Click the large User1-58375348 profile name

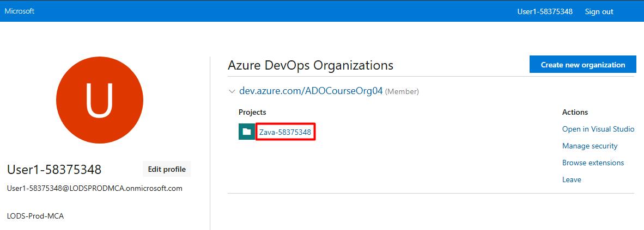[x=54, y=170]
